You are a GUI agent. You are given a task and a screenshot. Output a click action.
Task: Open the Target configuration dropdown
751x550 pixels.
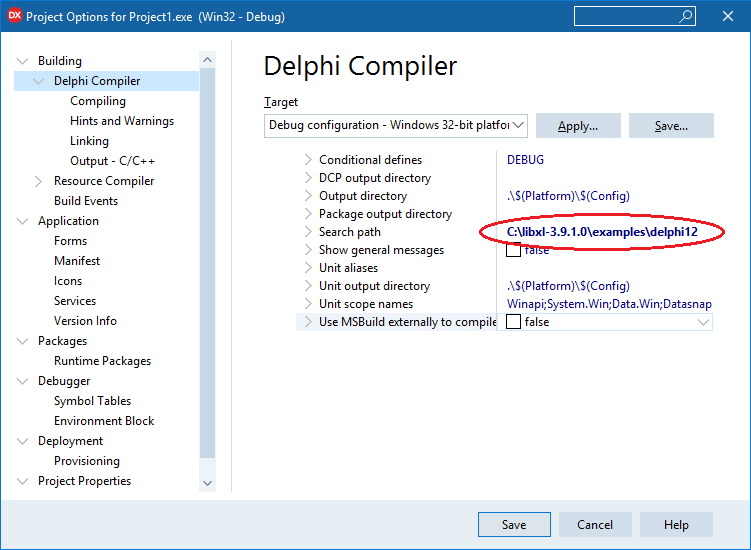396,126
